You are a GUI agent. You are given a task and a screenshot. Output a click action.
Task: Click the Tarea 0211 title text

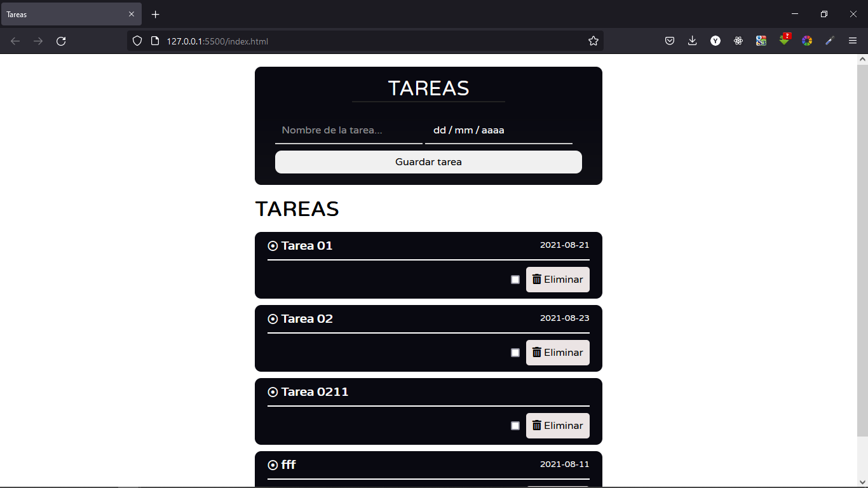pos(315,392)
